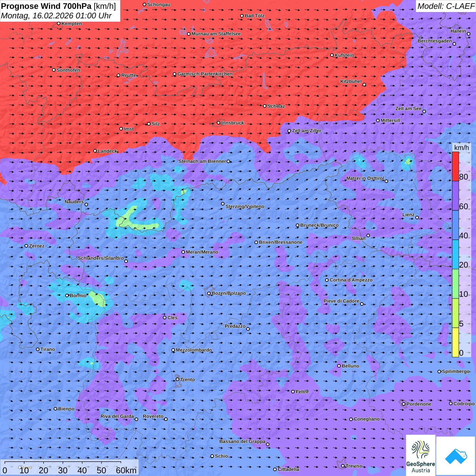Click the Bassano del Grappa label

click(x=242, y=441)
